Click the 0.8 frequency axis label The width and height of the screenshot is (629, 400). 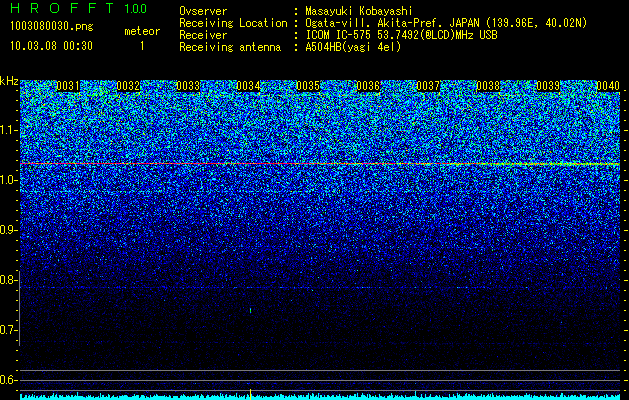point(8,280)
